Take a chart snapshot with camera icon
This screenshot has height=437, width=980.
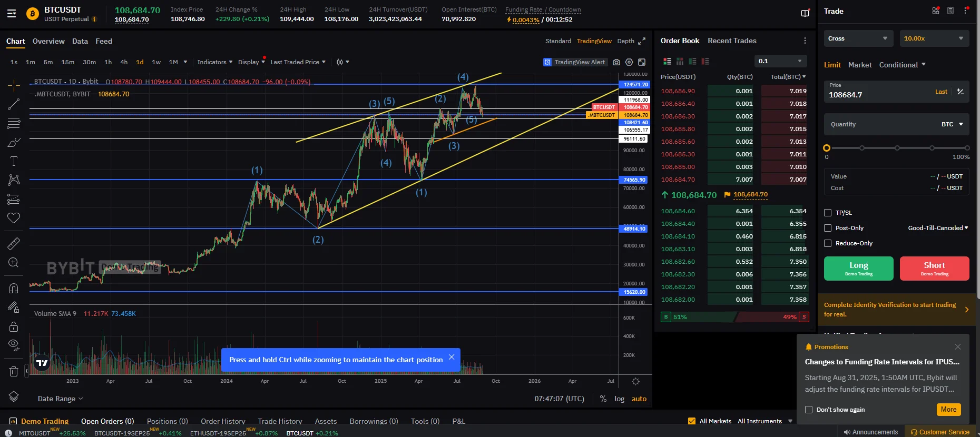pos(616,62)
